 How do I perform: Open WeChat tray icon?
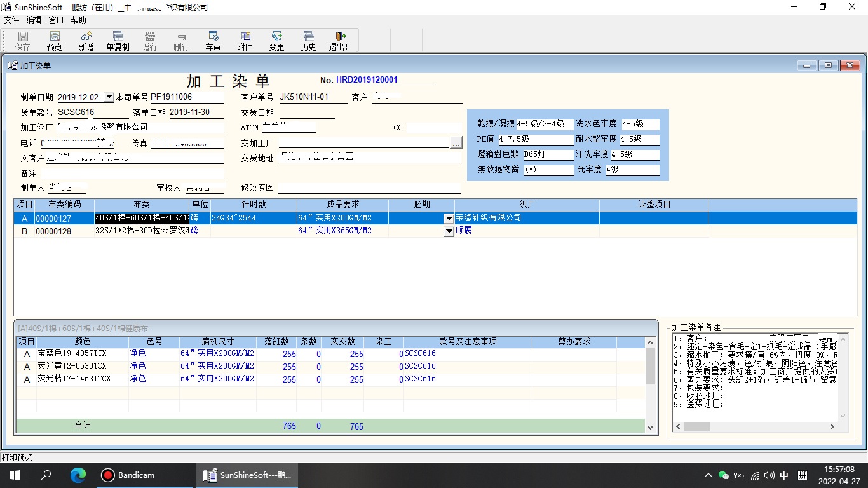tap(723, 475)
